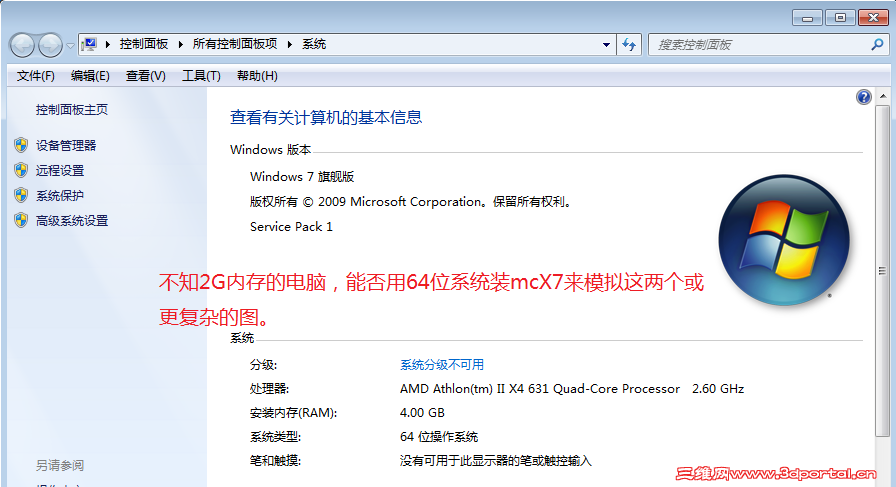Click the magnifier search icon
896x487 pixels.
(x=877, y=44)
